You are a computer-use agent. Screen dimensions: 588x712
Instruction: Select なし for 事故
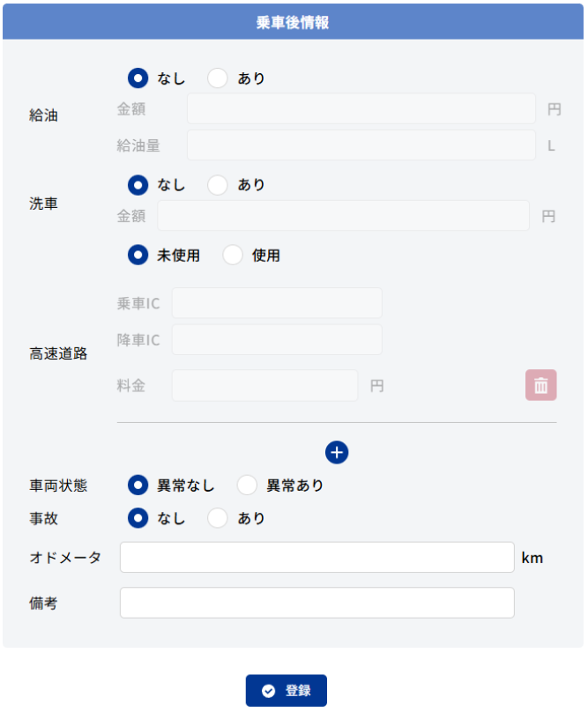coord(138,518)
